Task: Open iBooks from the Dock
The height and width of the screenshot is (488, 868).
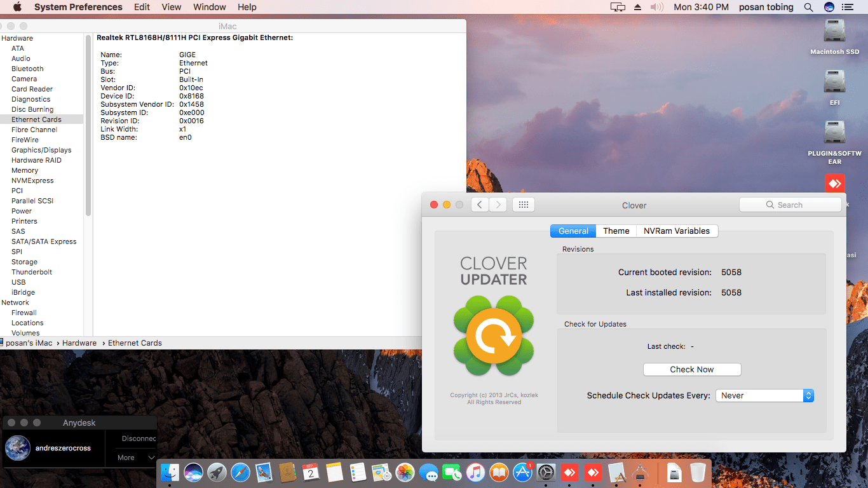Action: pos(499,472)
